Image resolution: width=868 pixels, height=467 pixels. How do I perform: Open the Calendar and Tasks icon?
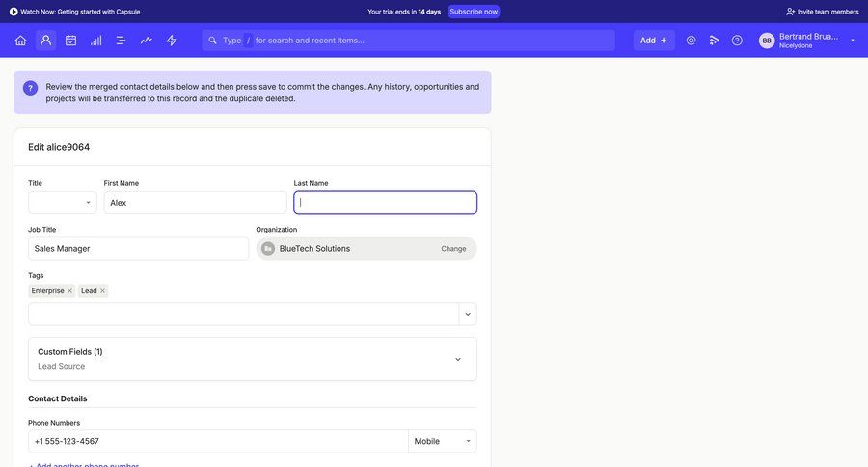click(70, 41)
